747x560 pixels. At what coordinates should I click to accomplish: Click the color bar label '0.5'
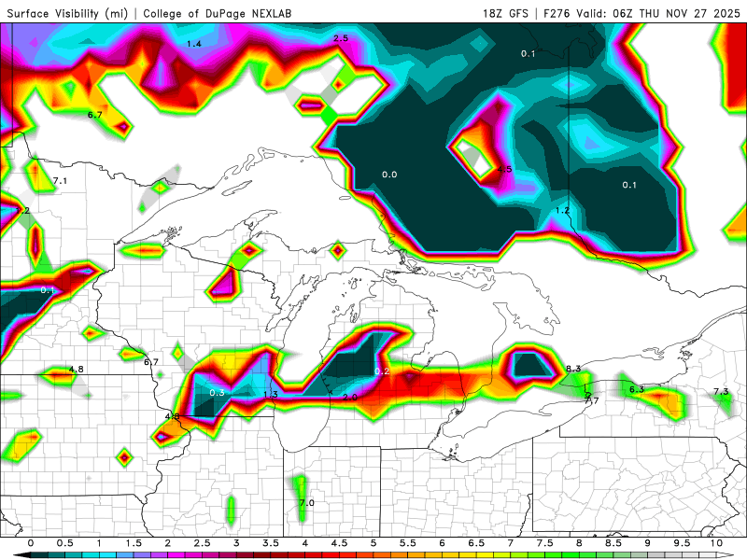64,543
